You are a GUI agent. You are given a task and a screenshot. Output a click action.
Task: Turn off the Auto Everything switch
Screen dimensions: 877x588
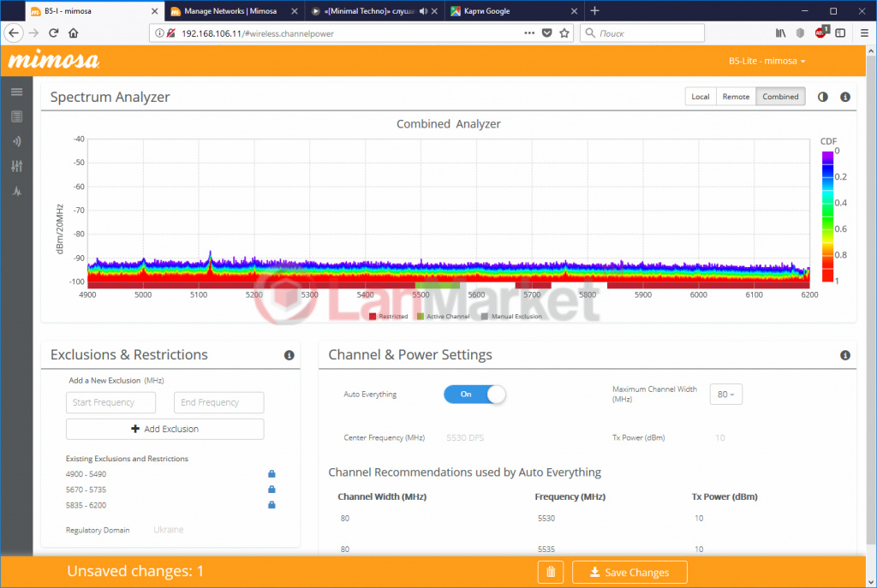coord(474,395)
